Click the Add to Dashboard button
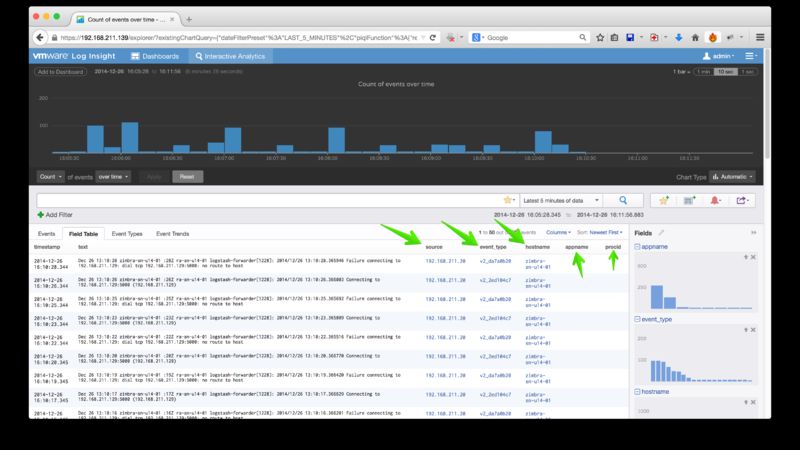This screenshot has height=450, width=800. pos(60,72)
